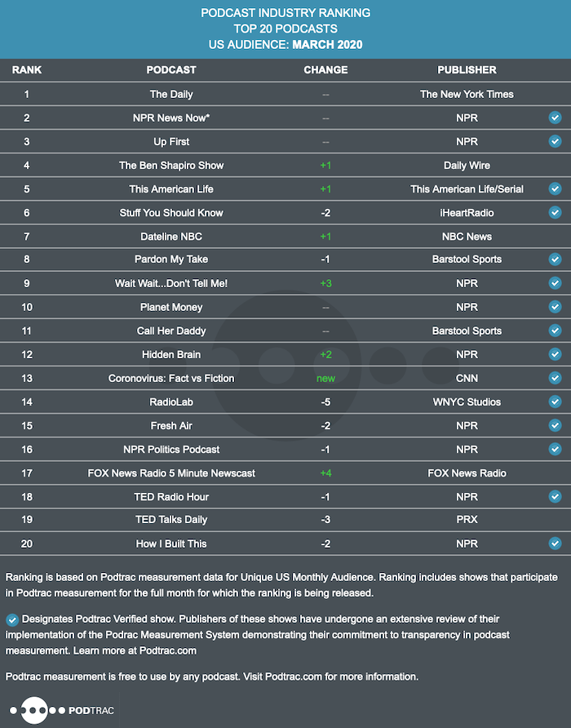
Task: Click the CNN verified checkmark icon
Action: [555, 378]
